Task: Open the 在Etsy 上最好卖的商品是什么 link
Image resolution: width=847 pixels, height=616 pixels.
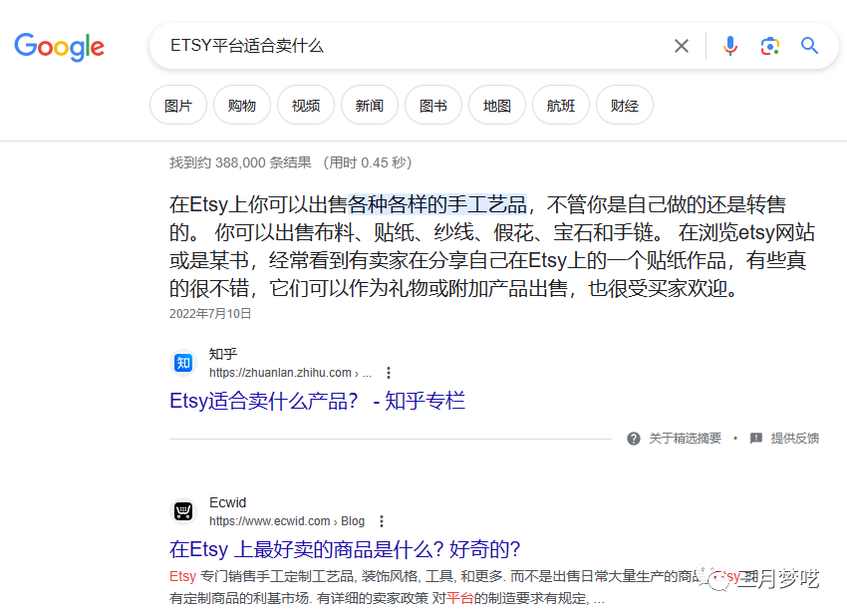Action: tap(345, 549)
